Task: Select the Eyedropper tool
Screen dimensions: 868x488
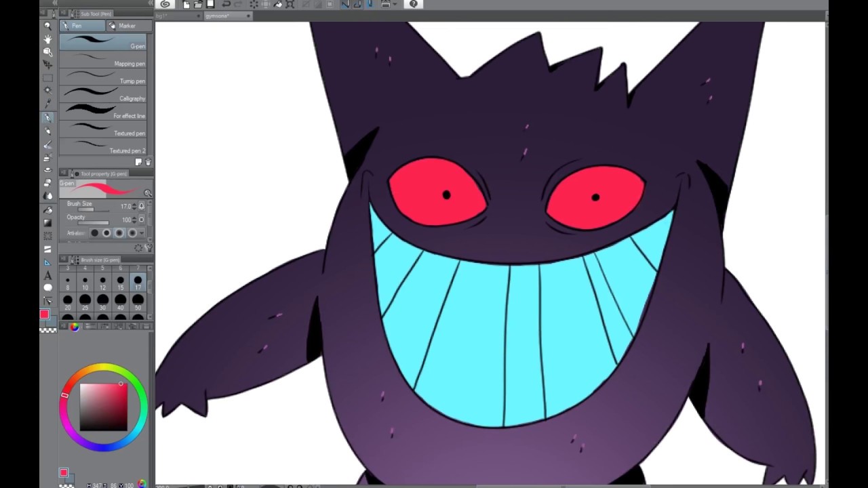Action: pos(47,104)
